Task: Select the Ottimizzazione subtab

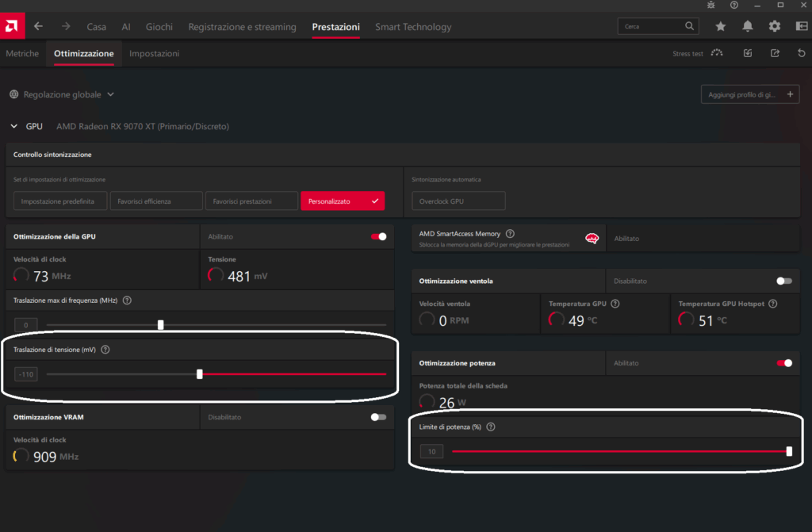Action: (84, 53)
